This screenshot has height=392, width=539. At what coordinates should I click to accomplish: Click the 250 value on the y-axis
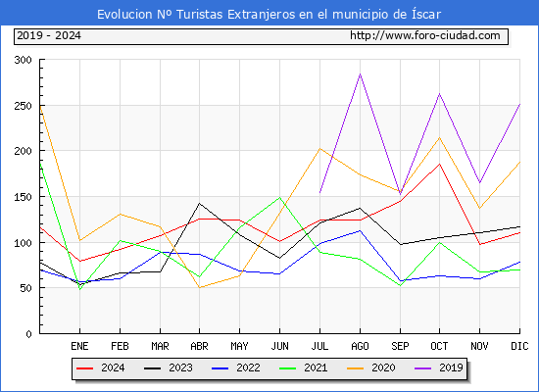[x=23, y=106]
